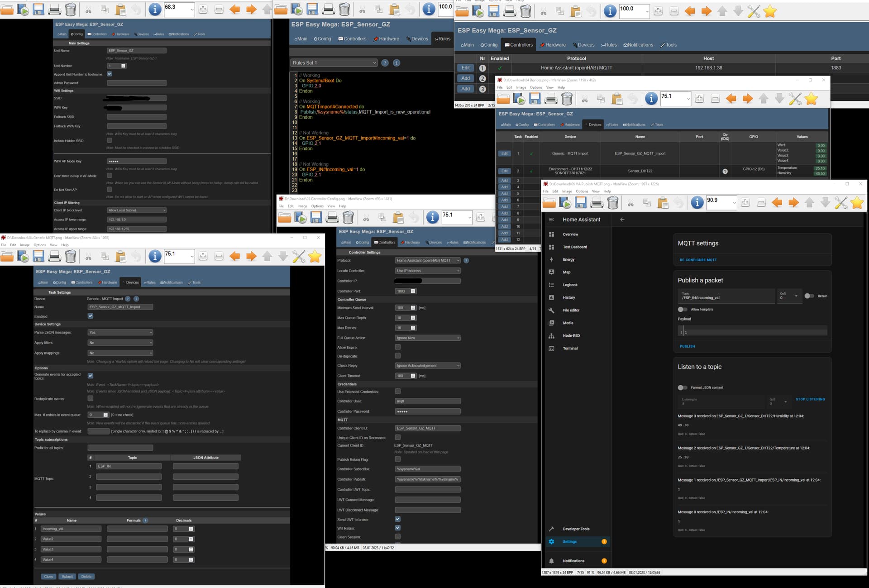Image resolution: width=869 pixels, height=588 pixels.
Task: Click save icon in Generic MQTT window toolbar
Action: pyautogui.click(x=38, y=257)
